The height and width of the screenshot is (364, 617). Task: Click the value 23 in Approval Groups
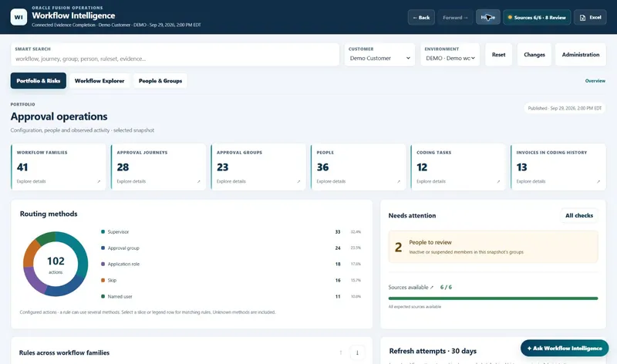223,167
